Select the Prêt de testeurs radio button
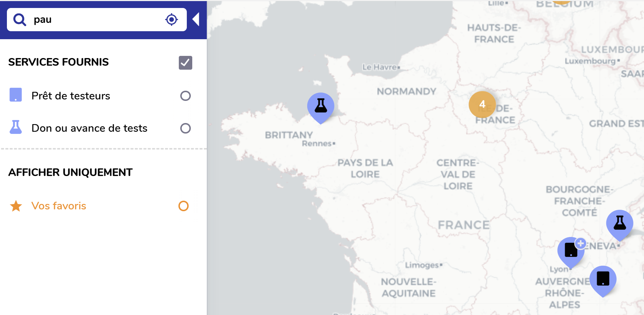Screen dimensions: 644x315 pos(185,96)
